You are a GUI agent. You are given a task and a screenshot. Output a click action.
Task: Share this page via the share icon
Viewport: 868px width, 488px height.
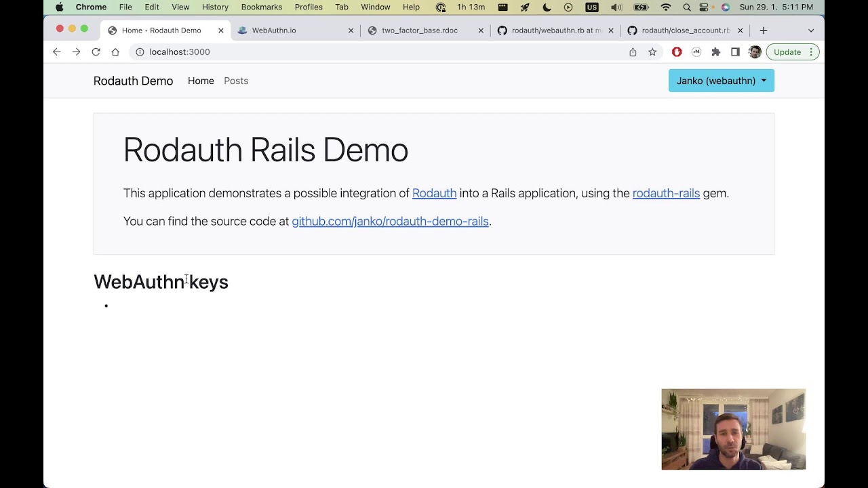[633, 52]
